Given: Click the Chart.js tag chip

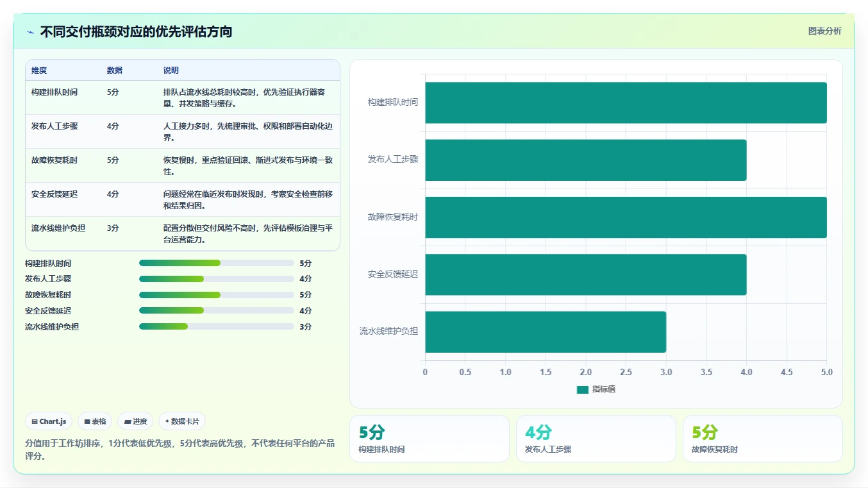Looking at the screenshot, I should pyautogui.click(x=49, y=421).
